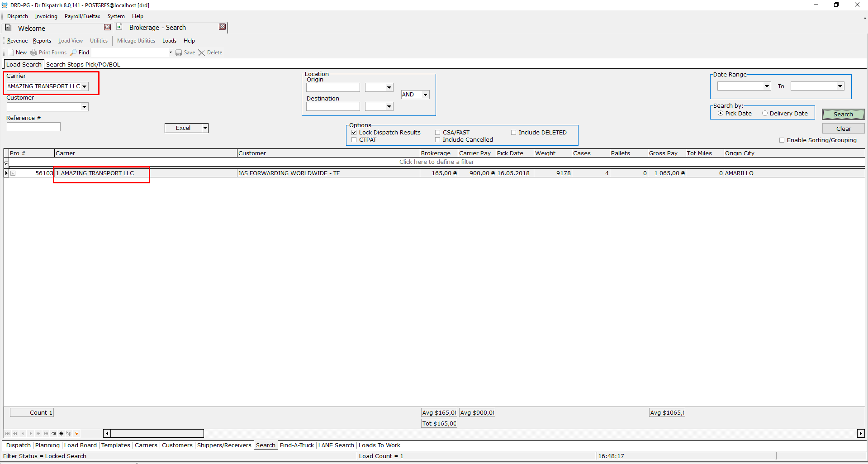Open the Date Range start date dropdown

point(767,86)
